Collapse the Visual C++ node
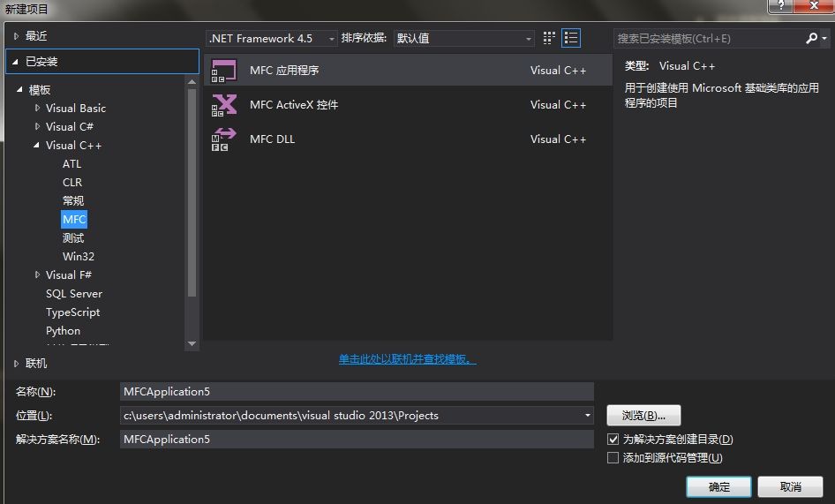This screenshot has height=504, width=835. coord(36,145)
